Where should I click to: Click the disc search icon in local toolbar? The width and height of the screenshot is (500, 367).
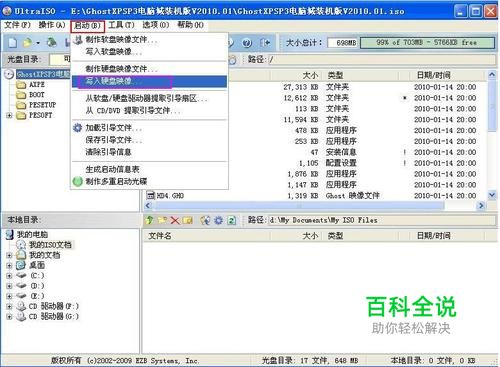coord(206,220)
